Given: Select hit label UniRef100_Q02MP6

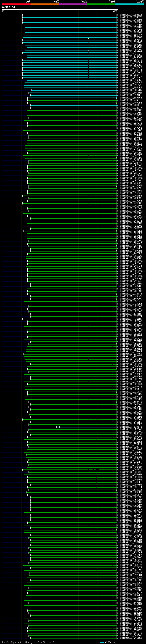Looking at the screenshot, I should (x=131, y=480).
